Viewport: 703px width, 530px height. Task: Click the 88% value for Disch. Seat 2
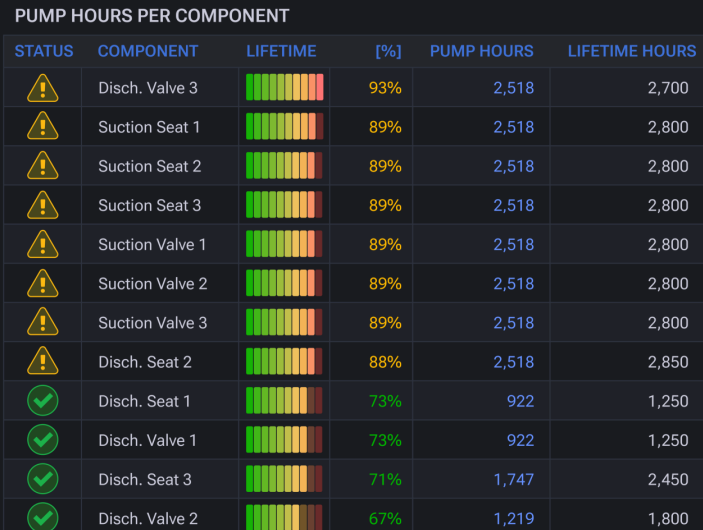click(385, 362)
